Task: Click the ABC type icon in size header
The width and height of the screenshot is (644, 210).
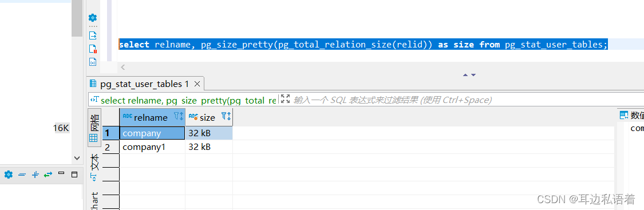Action: tap(193, 117)
